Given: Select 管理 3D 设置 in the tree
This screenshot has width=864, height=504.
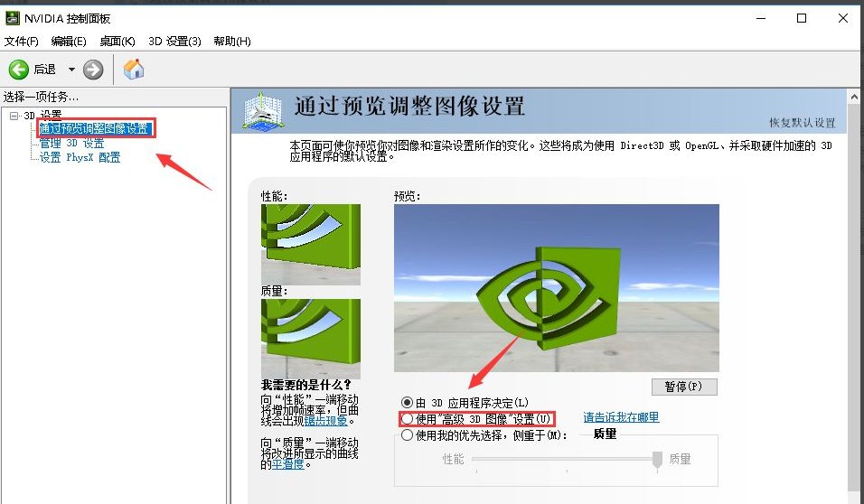Looking at the screenshot, I should coord(72,144).
